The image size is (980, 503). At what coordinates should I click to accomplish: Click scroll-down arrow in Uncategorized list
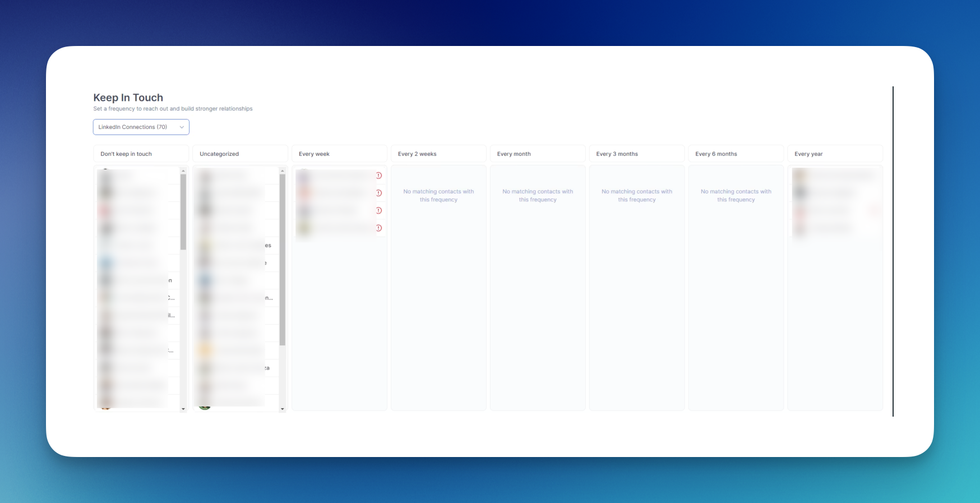[283, 409]
